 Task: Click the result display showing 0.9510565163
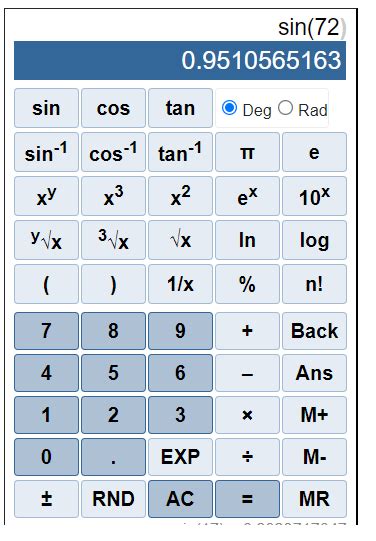click(x=180, y=60)
